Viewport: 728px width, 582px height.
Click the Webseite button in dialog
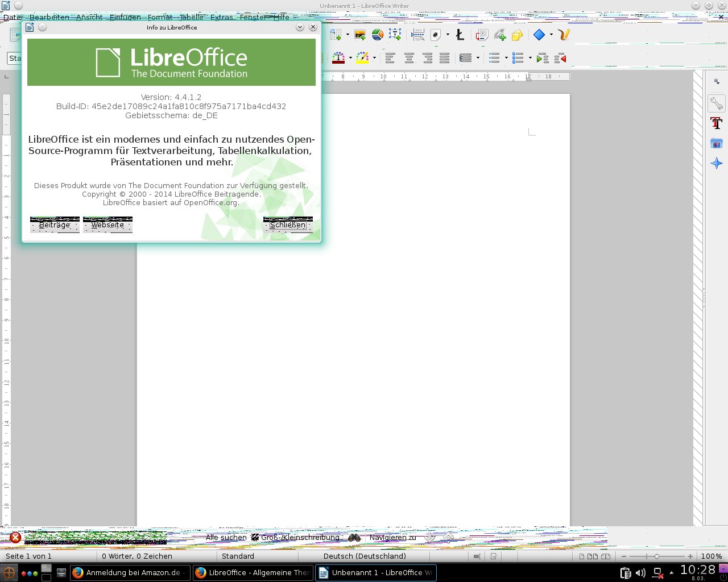(x=107, y=225)
